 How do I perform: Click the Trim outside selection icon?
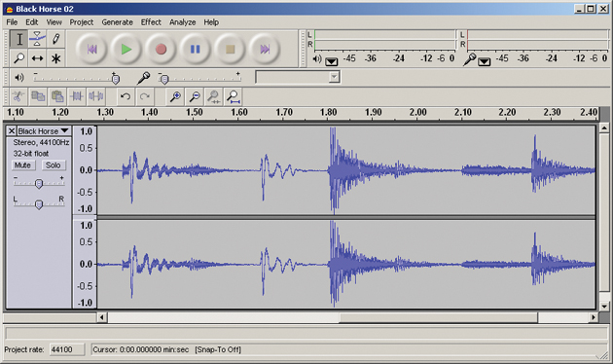(x=77, y=96)
